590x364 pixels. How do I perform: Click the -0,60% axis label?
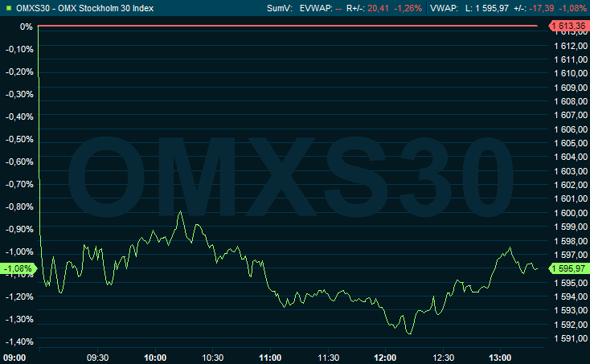[19, 162]
